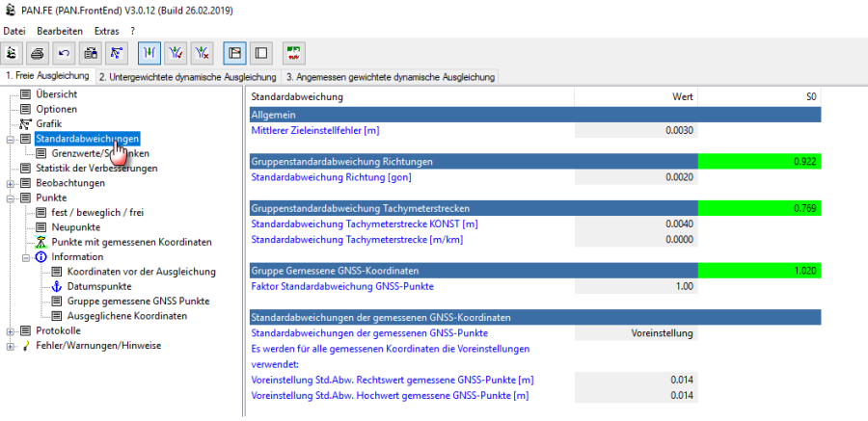Expand the Protokolle tree node
Image resolution: width=868 pixels, height=421 pixels.
[x=11, y=330]
